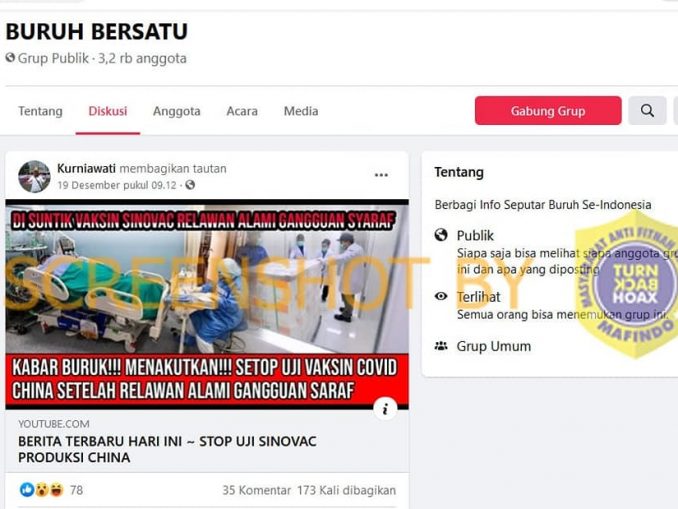The height and width of the screenshot is (509, 678).
Task: Select the Acara tab
Action: [x=242, y=111]
